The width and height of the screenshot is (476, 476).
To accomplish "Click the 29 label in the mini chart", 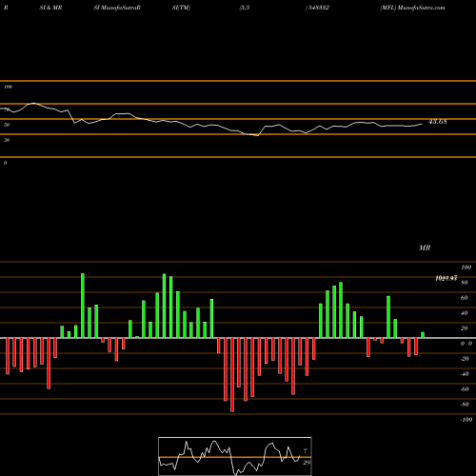I will (x=307, y=463).
